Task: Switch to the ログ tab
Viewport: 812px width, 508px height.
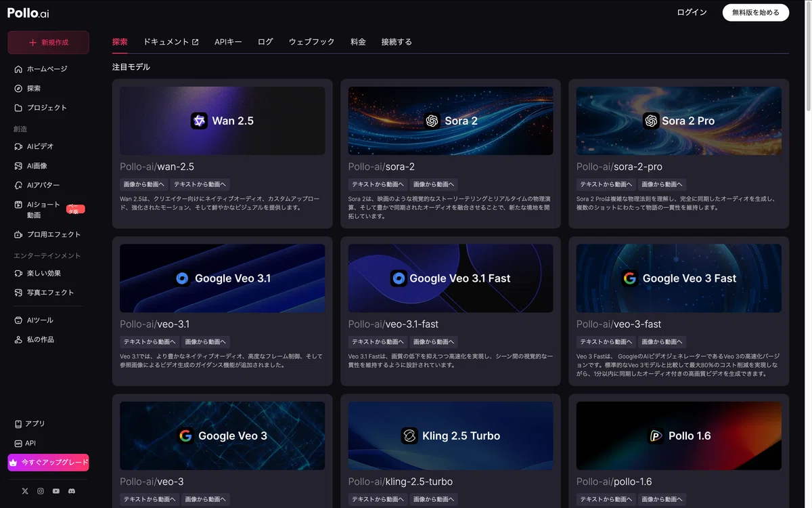Action: 265,42
